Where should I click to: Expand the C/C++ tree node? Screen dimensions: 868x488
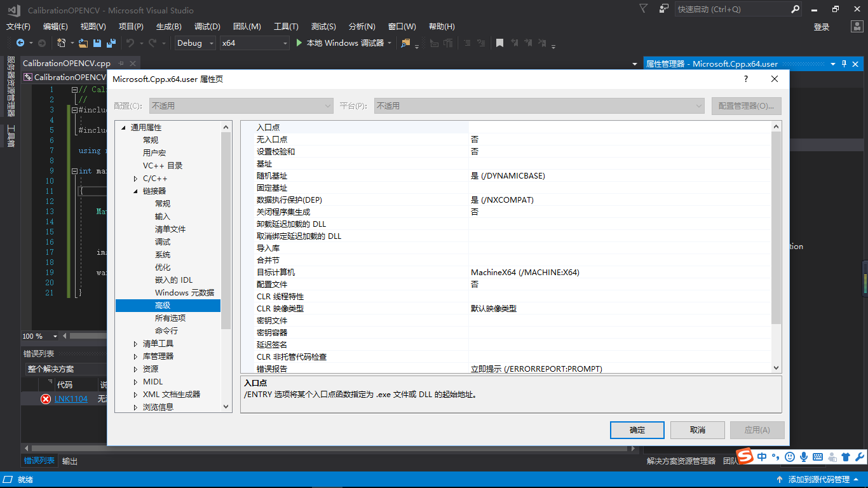135,179
